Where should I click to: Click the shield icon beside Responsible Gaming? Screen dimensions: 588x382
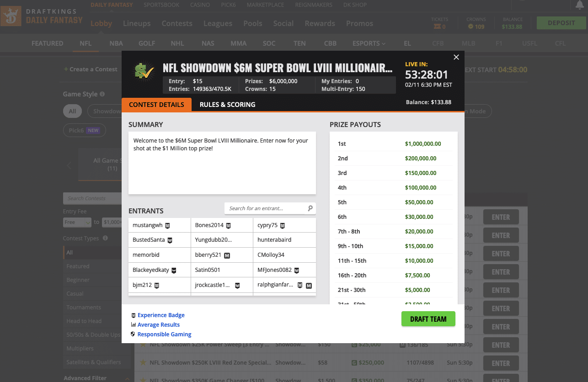click(133, 334)
